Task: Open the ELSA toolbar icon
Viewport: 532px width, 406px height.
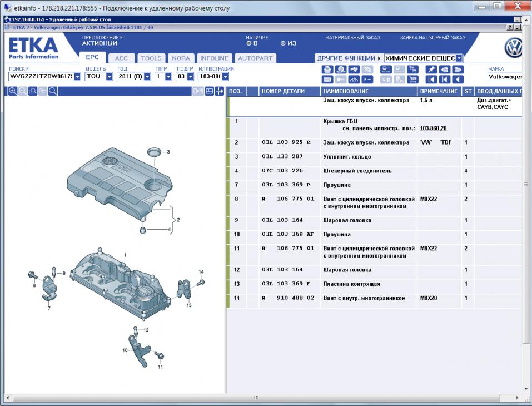Action: pos(386,70)
